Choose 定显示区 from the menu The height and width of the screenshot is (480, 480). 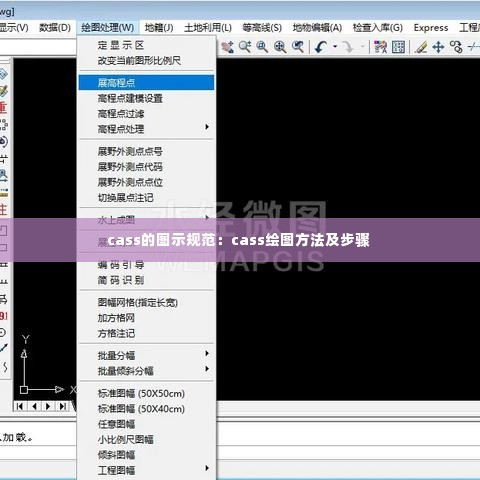click(146, 45)
